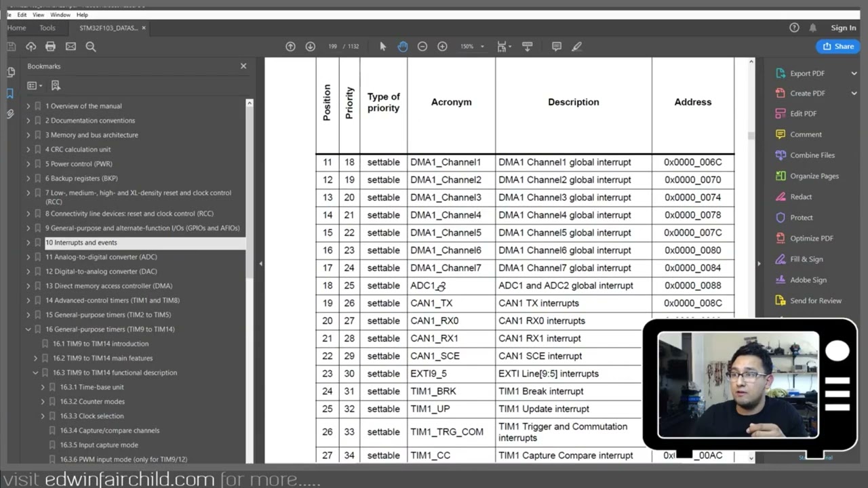The height and width of the screenshot is (488, 868).
Task: Expand 16.3.1 Time-base unit bookmark
Action: click(x=43, y=387)
